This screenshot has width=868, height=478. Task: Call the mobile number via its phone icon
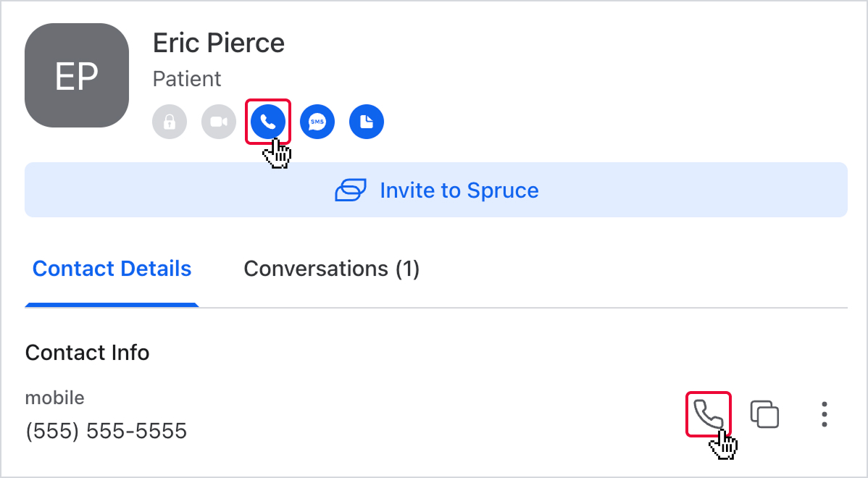tap(708, 414)
